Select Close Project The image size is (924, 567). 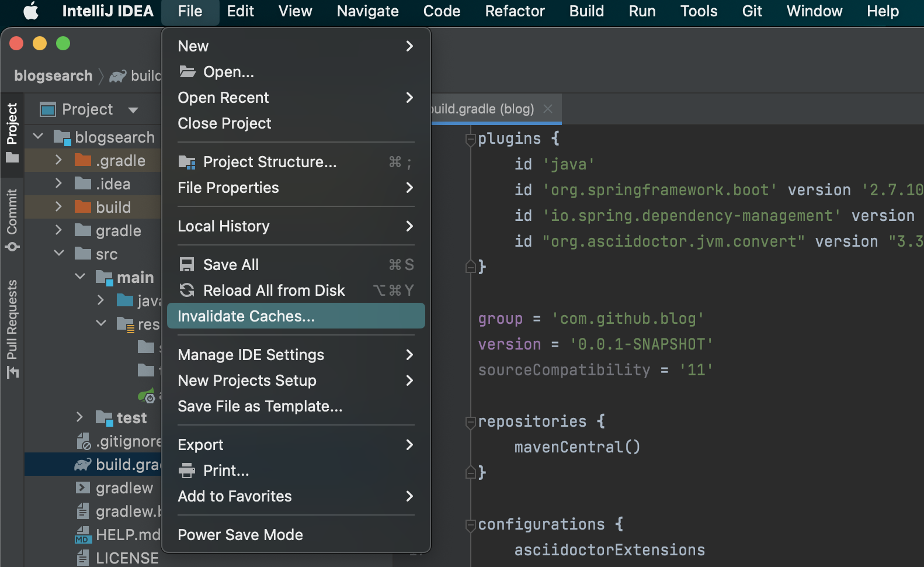coord(296,123)
